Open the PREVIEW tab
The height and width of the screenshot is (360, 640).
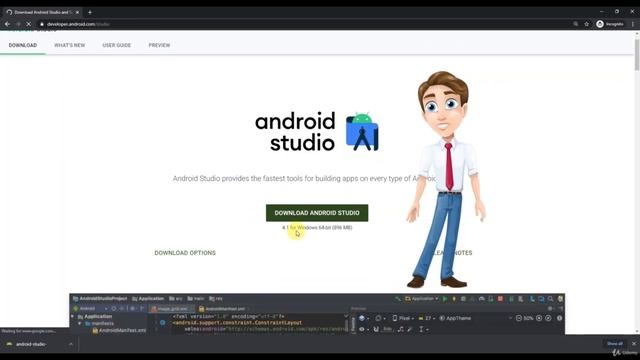coord(159,45)
